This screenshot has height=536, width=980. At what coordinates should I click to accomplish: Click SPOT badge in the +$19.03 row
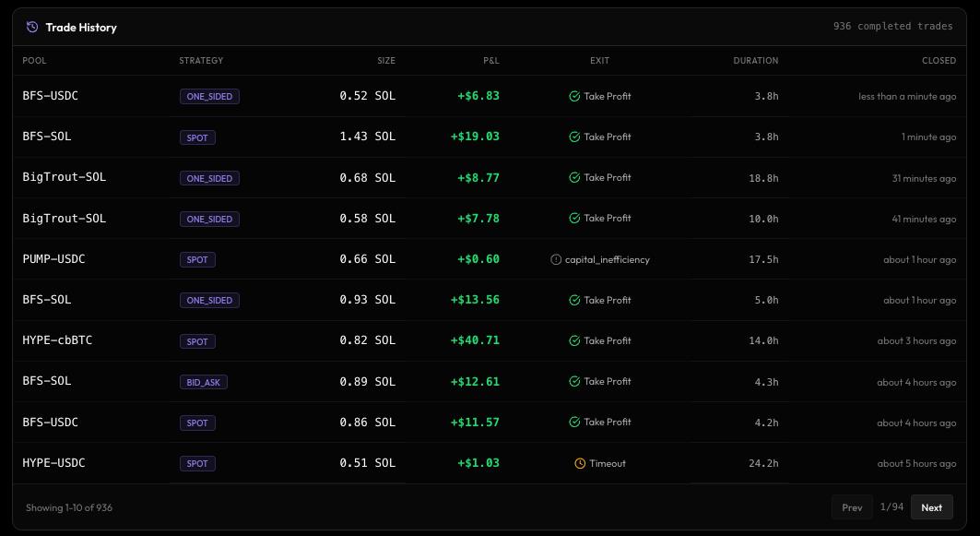pyautogui.click(x=197, y=137)
